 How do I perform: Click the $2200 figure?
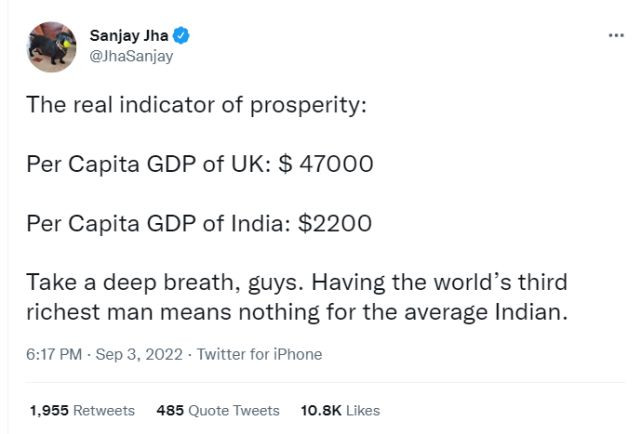tap(335, 224)
